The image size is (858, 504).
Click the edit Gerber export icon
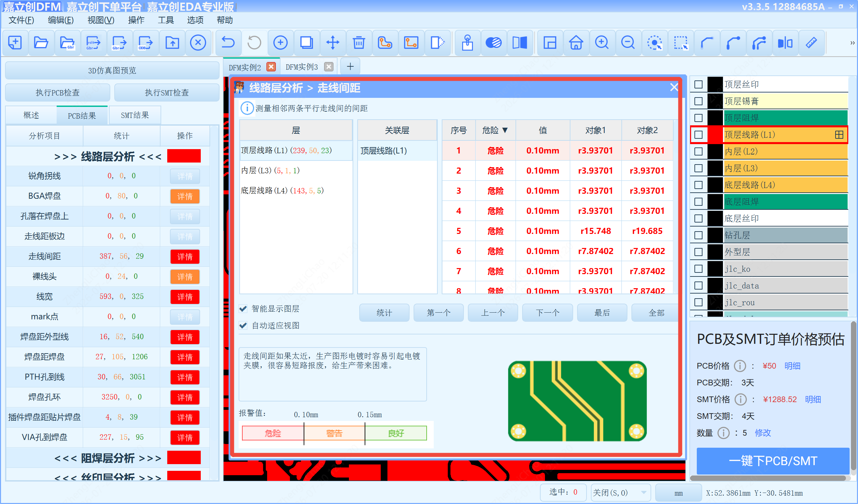[x=93, y=43]
